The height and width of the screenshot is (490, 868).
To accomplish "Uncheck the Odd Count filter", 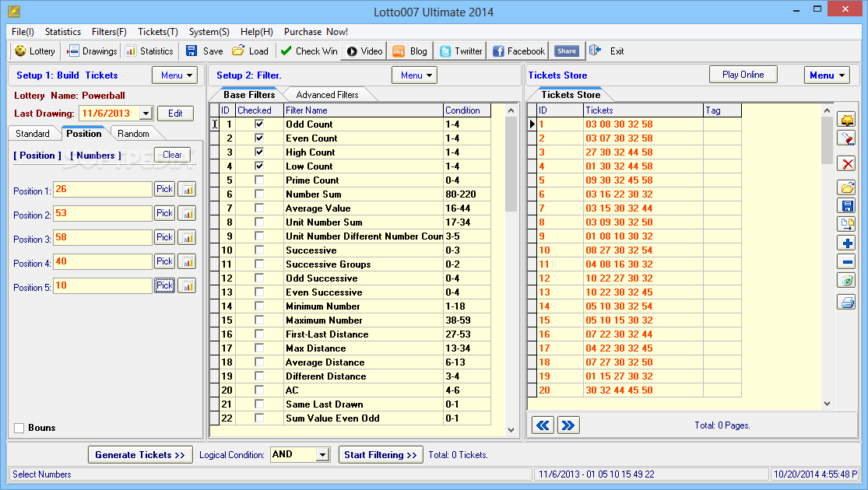I will tap(259, 124).
